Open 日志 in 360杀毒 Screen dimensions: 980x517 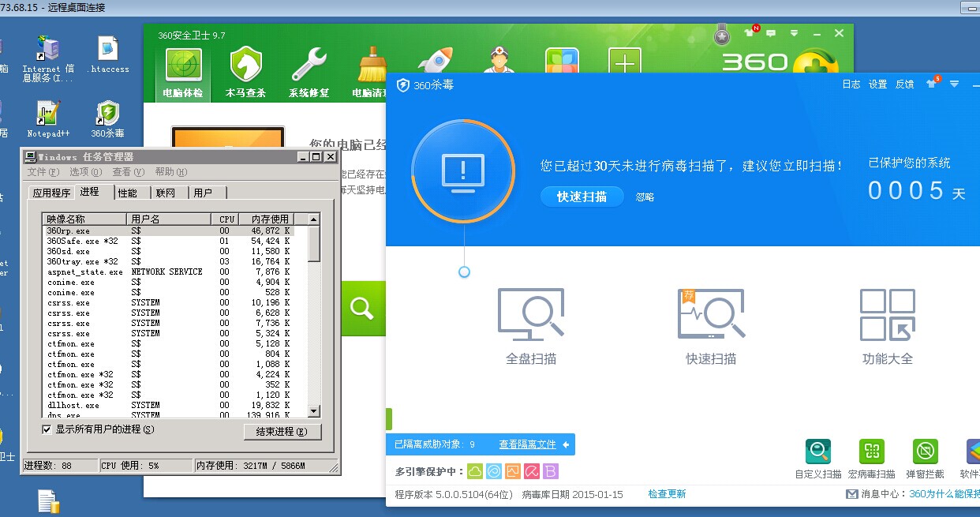(x=851, y=84)
